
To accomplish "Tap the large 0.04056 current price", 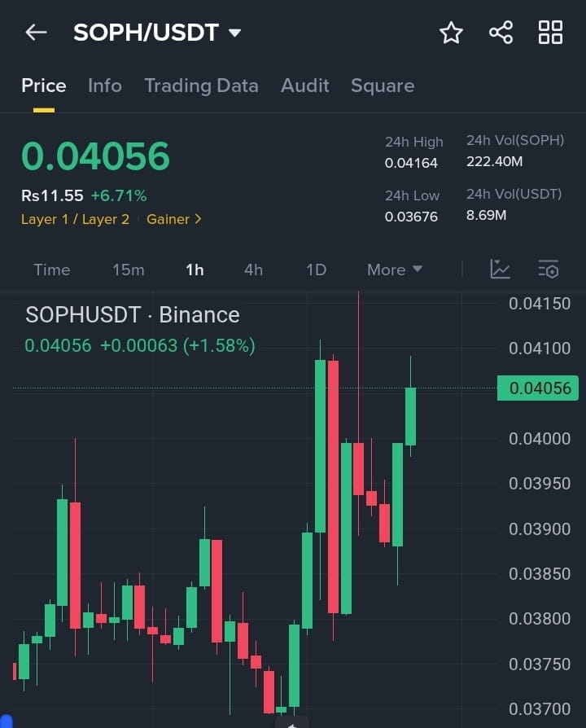I will (95, 156).
